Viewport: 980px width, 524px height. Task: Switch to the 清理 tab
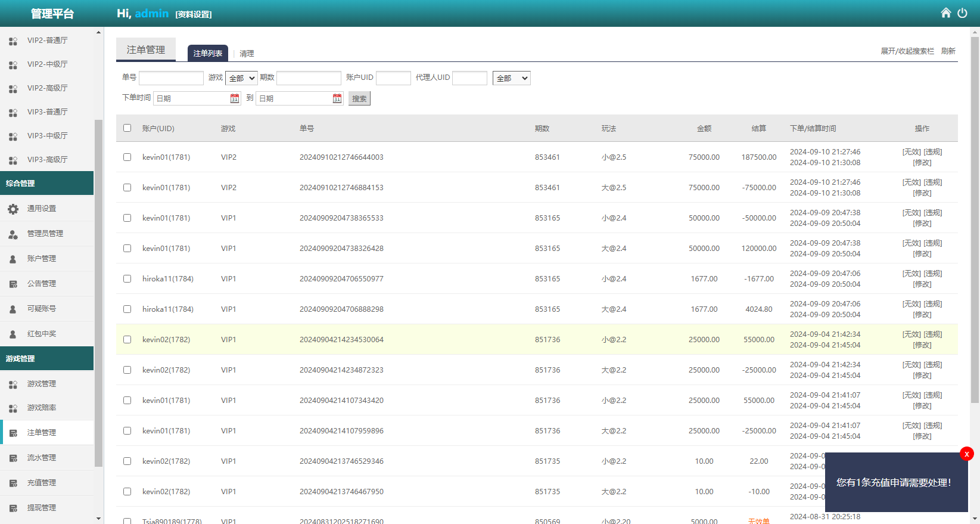247,54
